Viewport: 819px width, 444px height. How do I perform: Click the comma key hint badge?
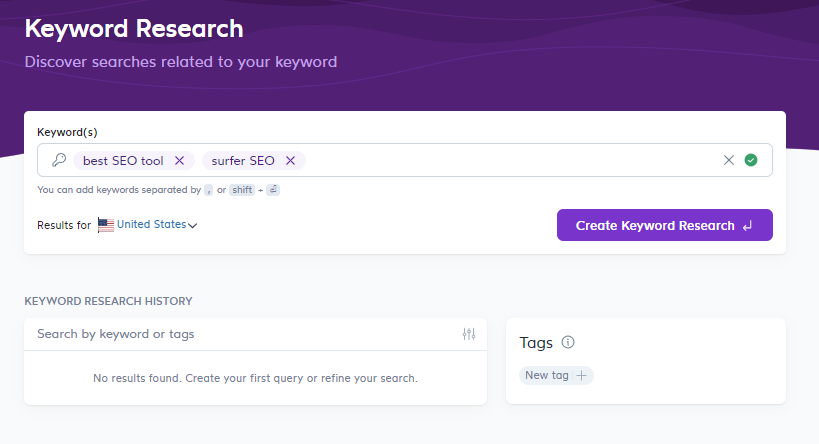(208, 190)
